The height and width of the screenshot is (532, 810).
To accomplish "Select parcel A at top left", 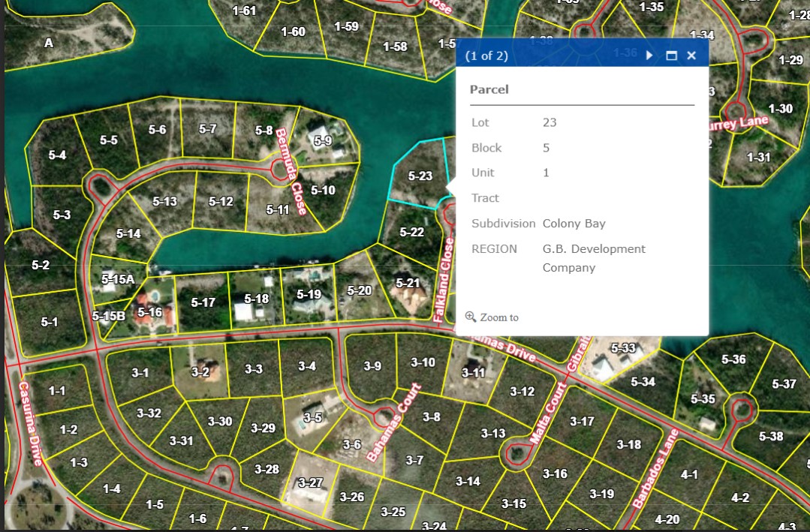I will coord(49,43).
